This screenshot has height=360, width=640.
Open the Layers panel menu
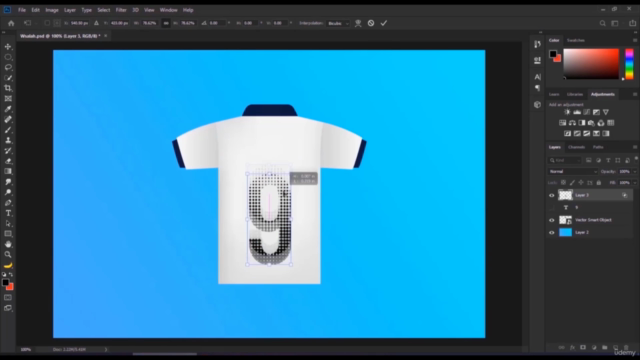pyautogui.click(x=635, y=147)
